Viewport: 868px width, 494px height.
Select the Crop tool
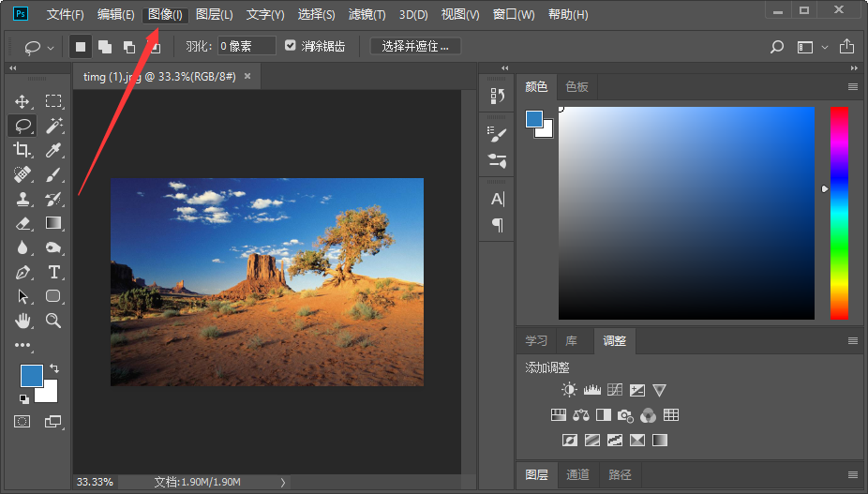click(22, 150)
